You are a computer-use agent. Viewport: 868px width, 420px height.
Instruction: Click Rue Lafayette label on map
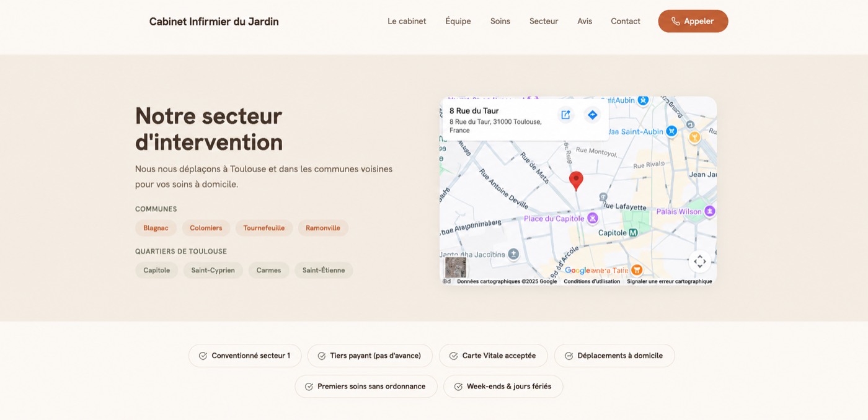pyautogui.click(x=626, y=207)
